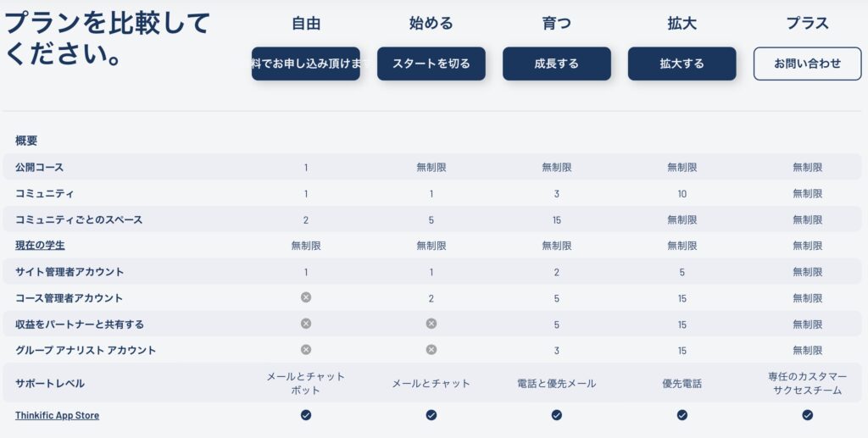
Task: Click グループ アナリスト X icon under 始める column
Action: click(431, 350)
